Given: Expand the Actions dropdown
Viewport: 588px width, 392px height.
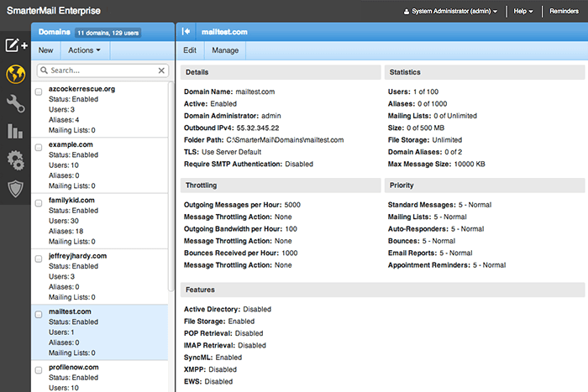Looking at the screenshot, I should coord(84,50).
